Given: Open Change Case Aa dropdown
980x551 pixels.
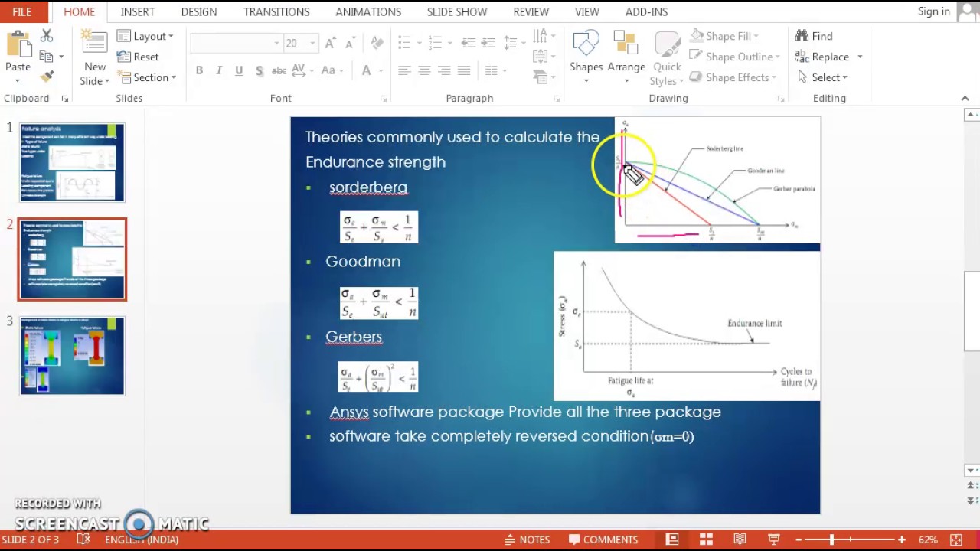Looking at the screenshot, I should [332, 70].
